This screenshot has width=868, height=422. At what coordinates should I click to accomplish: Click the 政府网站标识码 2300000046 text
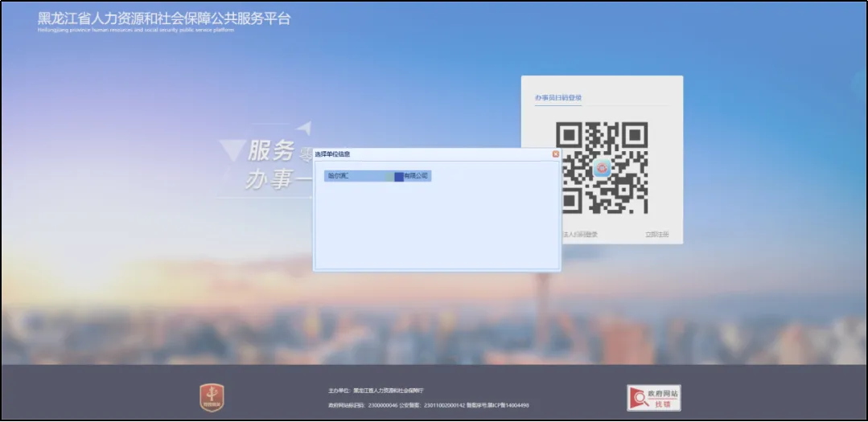click(363, 405)
